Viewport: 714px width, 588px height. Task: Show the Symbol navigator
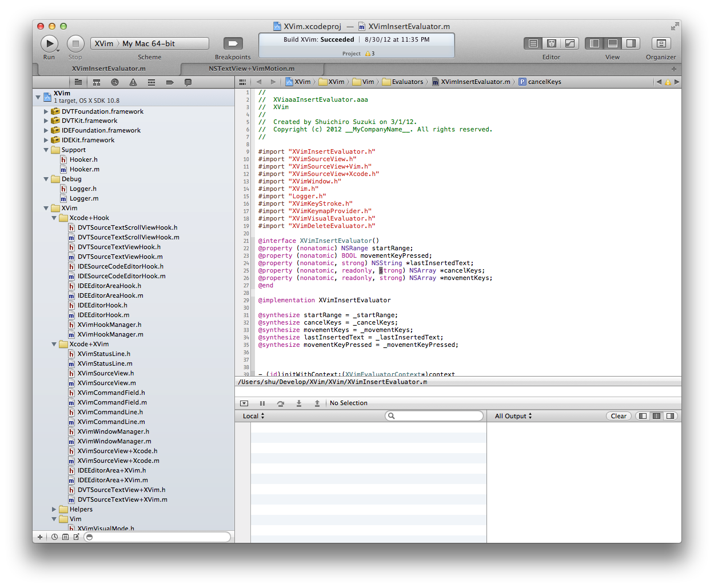click(97, 82)
